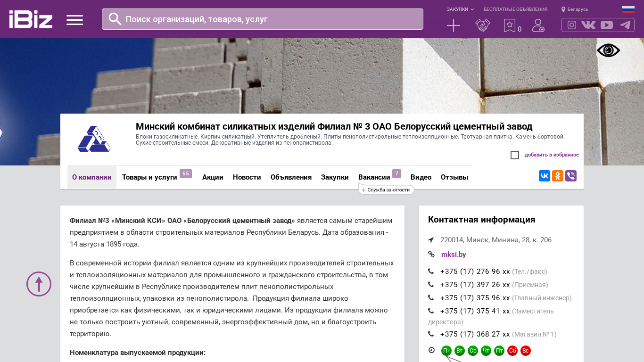Share company page via Viber
This screenshot has height=362, width=644.
point(571,176)
